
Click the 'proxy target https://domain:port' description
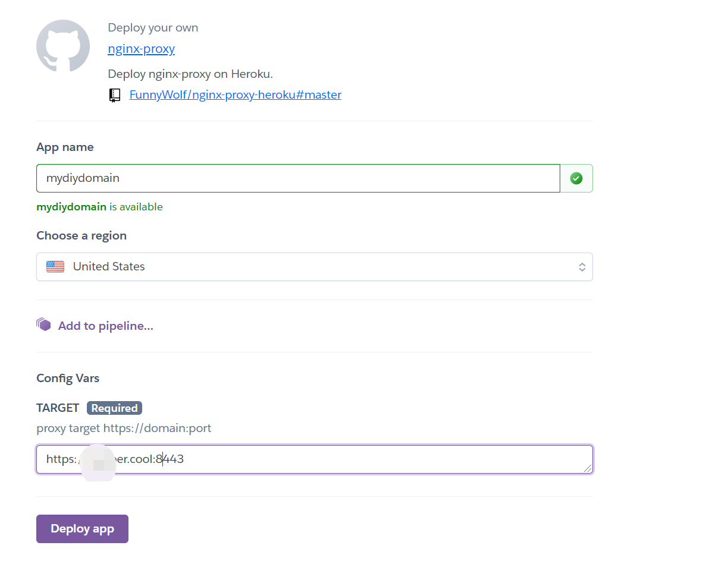124,428
